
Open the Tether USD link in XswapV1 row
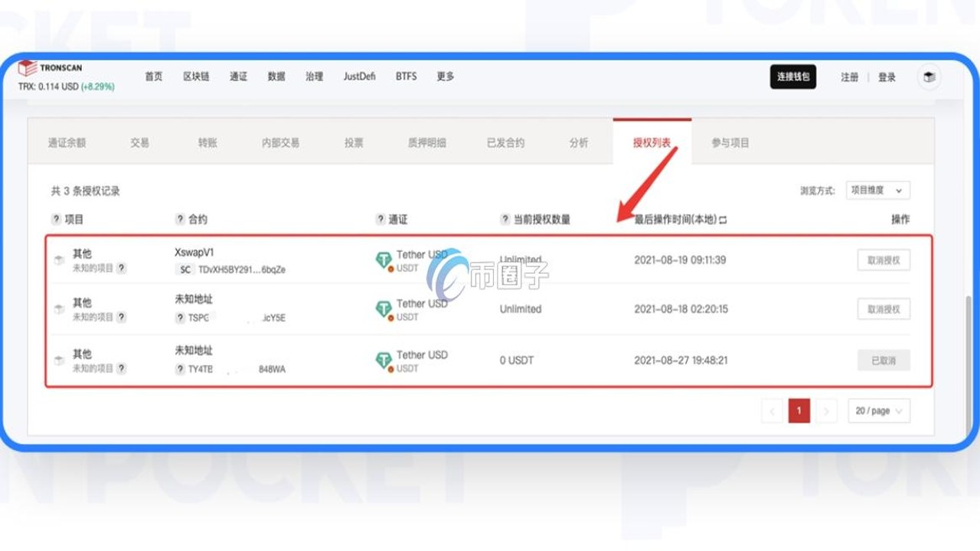pos(422,255)
